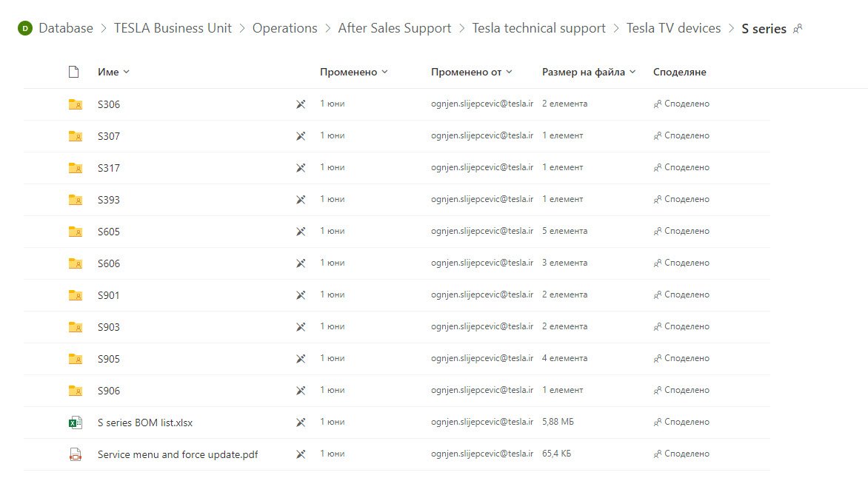
Task: Click pin icon next to S605 folder
Action: pyautogui.click(x=301, y=232)
